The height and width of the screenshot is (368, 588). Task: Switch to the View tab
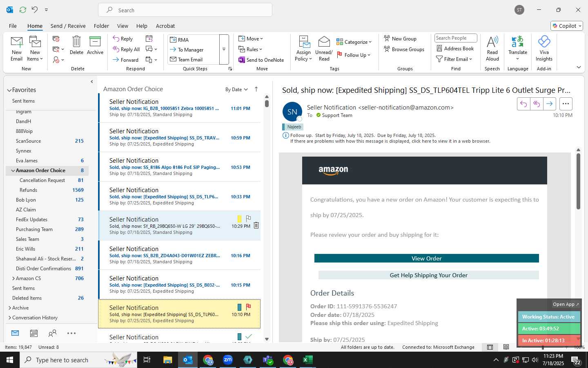pos(122,26)
